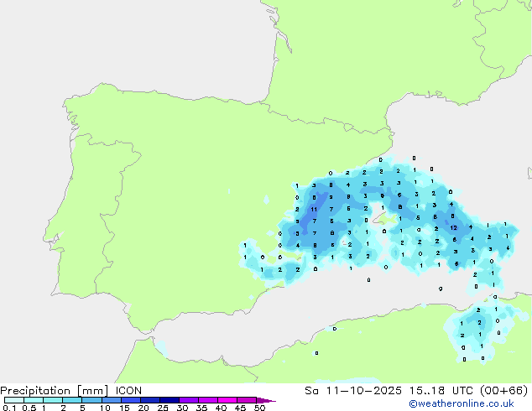
Task: Select the 25–30 mm navy legend swatch
Action: (x=170, y=400)
